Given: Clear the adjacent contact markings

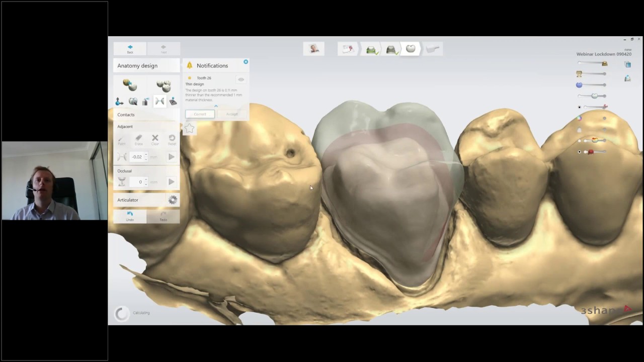Looking at the screenshot, I should (155, 140).
